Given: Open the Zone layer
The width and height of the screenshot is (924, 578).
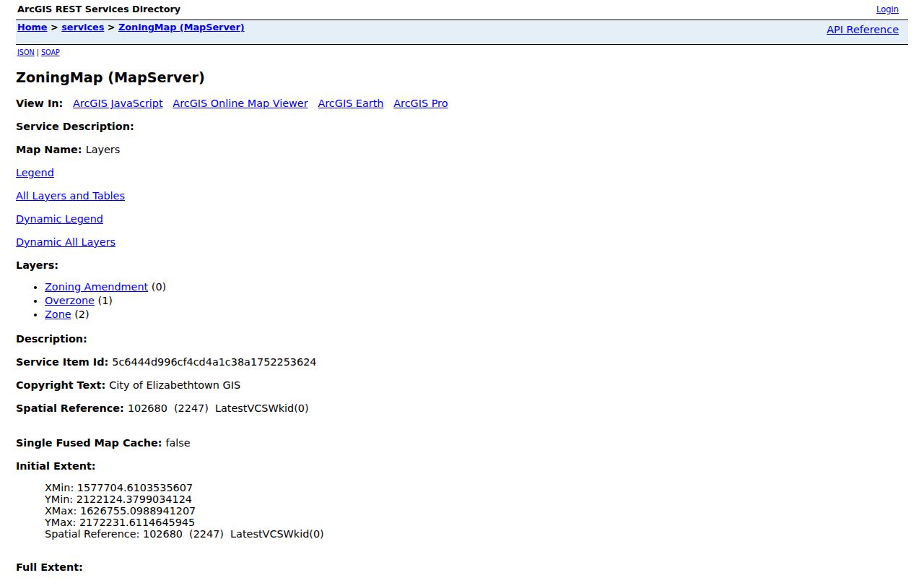Looking at the screenshot, I should (x=58, y=314).
